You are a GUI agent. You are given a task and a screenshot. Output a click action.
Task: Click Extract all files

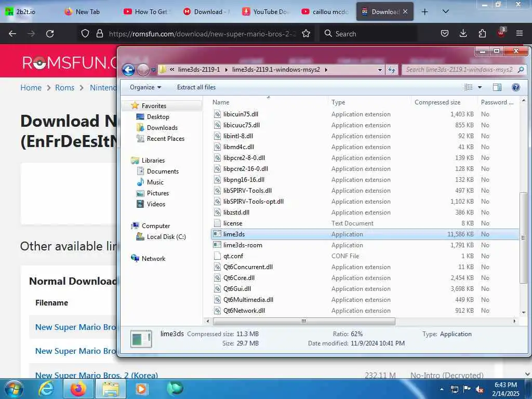(196, 87)
